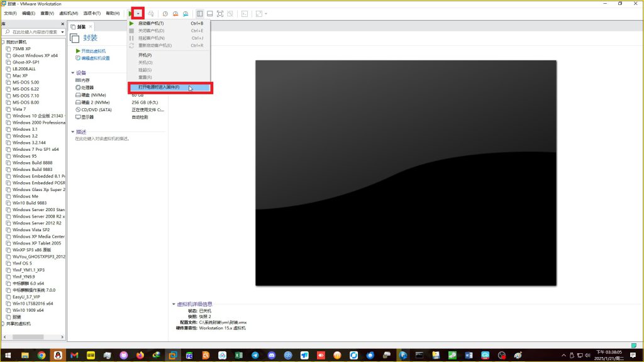
Task: Click the revert to snapshot icon
Action: (175, 13)
